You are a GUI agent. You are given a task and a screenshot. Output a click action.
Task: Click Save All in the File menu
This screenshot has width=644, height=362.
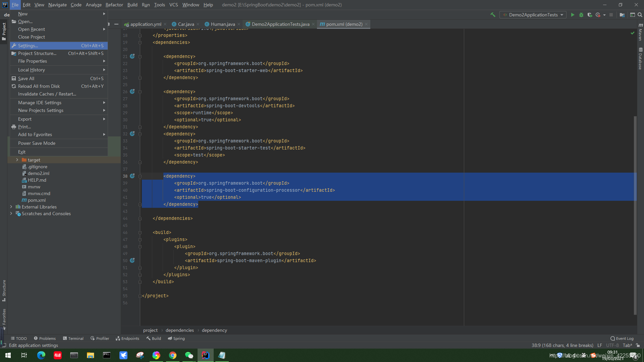pos(59,78)
